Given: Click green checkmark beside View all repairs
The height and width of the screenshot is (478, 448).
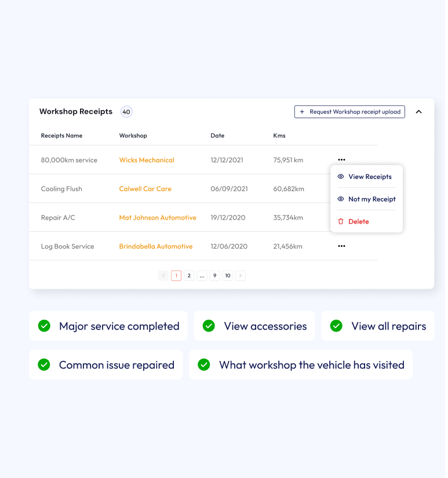Looking at the screenshot, I should tap(336, 326).
